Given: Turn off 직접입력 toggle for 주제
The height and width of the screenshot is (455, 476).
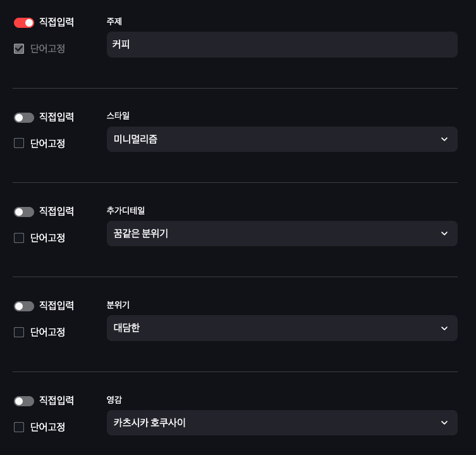Looking at the screenshot, I should click(x=24, y=23).
